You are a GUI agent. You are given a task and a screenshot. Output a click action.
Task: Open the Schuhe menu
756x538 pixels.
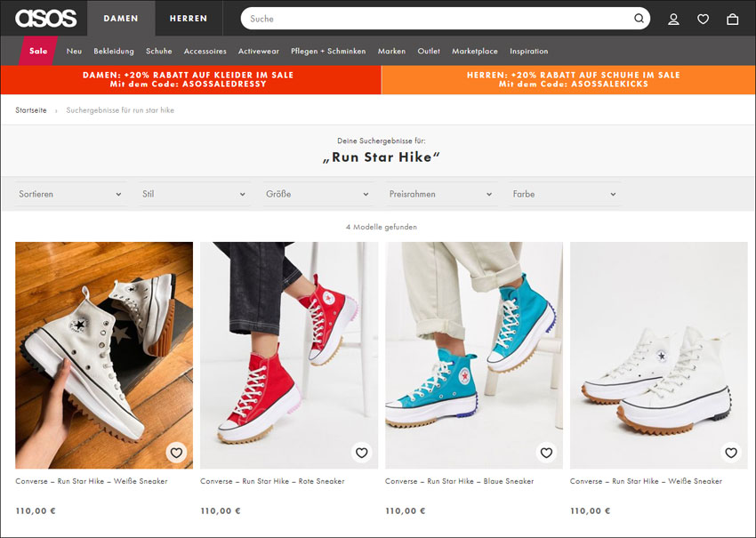tap(159, 51)
